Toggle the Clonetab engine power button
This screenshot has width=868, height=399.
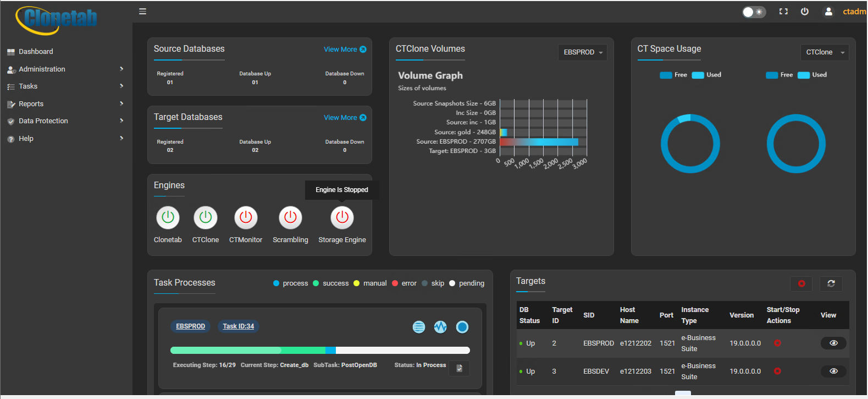click(x=168, y=217)
